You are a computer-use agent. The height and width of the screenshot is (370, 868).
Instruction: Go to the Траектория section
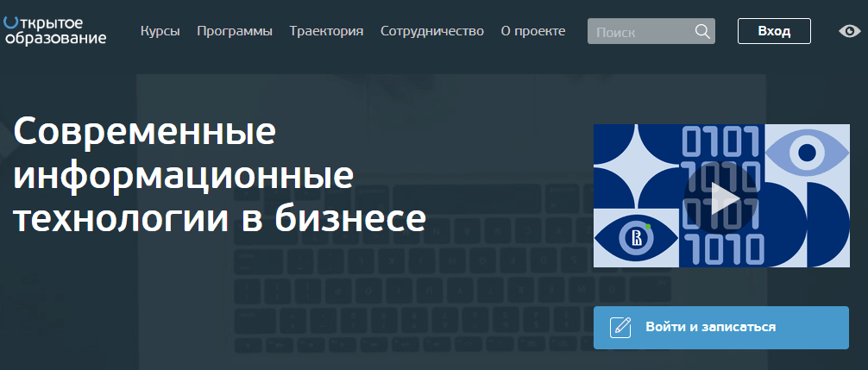tap(327, 32)
